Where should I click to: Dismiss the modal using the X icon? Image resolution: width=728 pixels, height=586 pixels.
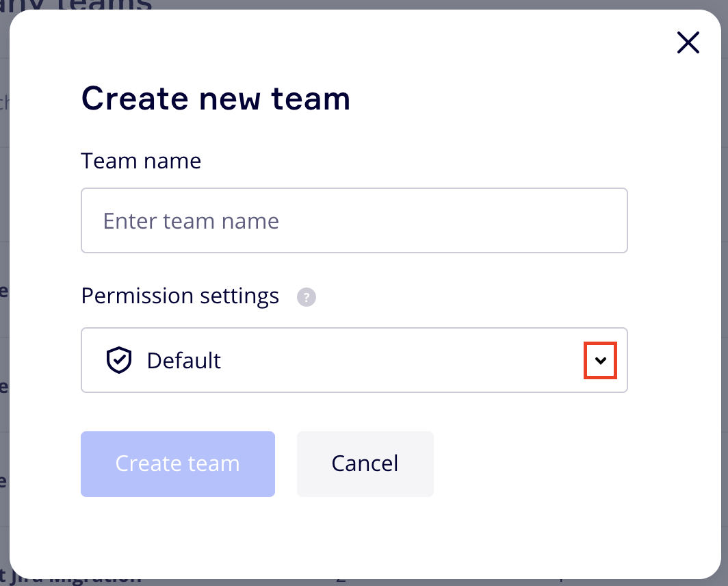pyautogui.click(x=688, y=42)
